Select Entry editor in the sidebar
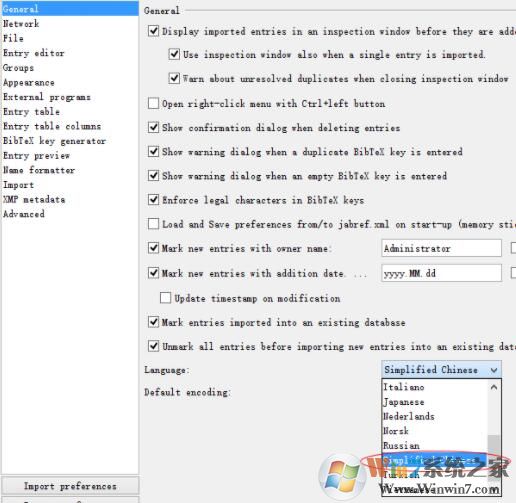Image resolution: width=516 pixels, height=503 pixels. (x=33, y=53)
